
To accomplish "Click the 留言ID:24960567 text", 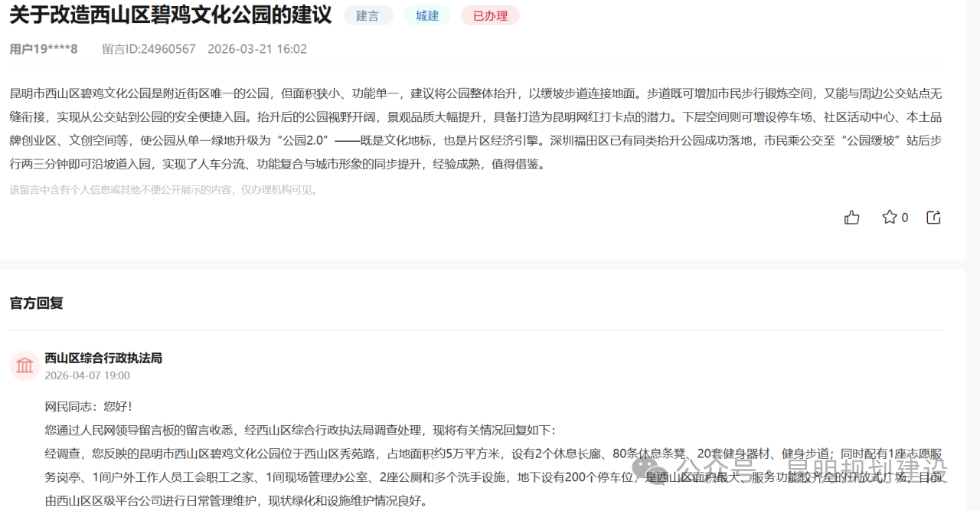I will point(149,49).
